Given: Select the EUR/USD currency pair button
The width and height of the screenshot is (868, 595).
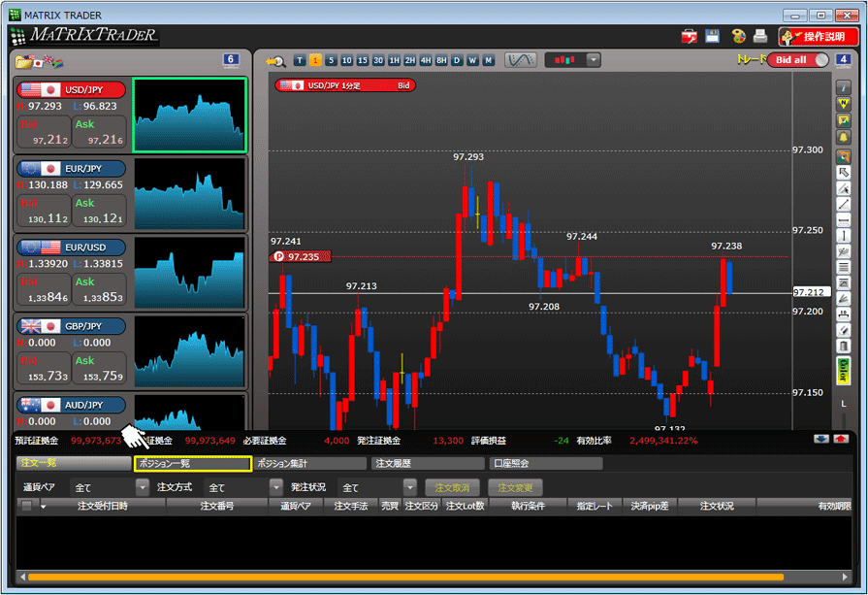Looking at the screenshot, I should tap(72, 248).
